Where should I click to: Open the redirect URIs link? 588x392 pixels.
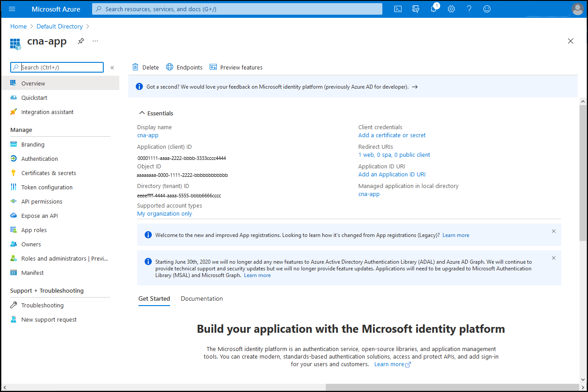pyautogui.click(x=394, y=155)
